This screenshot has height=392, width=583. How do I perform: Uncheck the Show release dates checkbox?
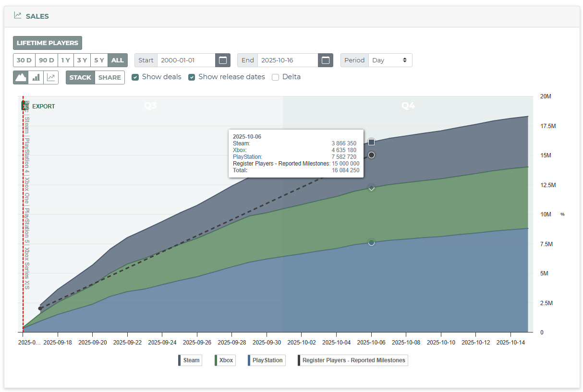pyautogui.click(x=192, y=77)
